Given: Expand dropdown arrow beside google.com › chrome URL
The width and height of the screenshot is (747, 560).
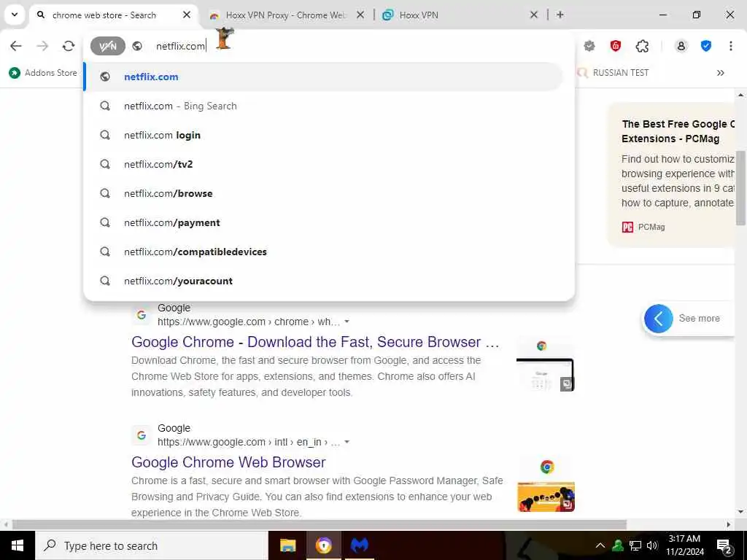Looking at the screenshot, I should 347,322.
